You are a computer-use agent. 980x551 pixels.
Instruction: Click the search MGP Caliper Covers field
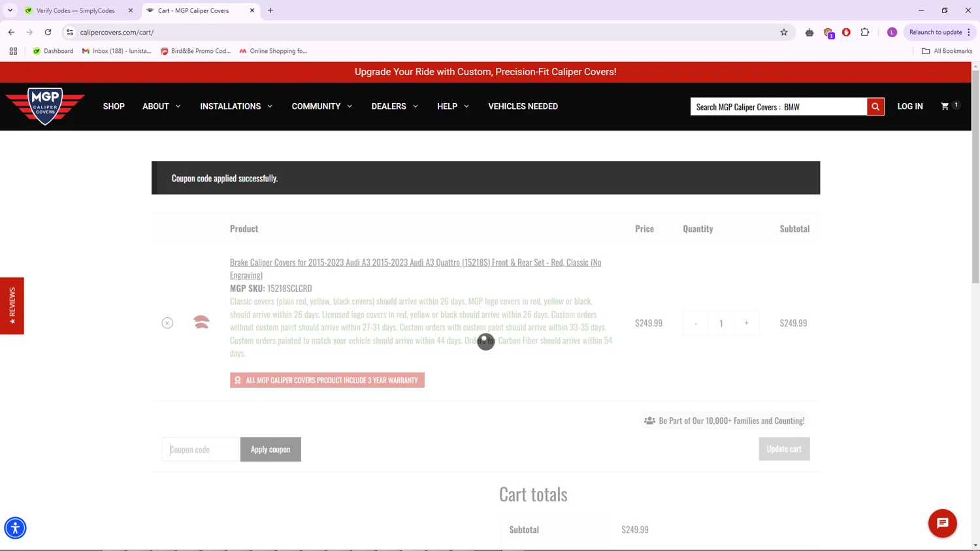(x=778, y=106)
